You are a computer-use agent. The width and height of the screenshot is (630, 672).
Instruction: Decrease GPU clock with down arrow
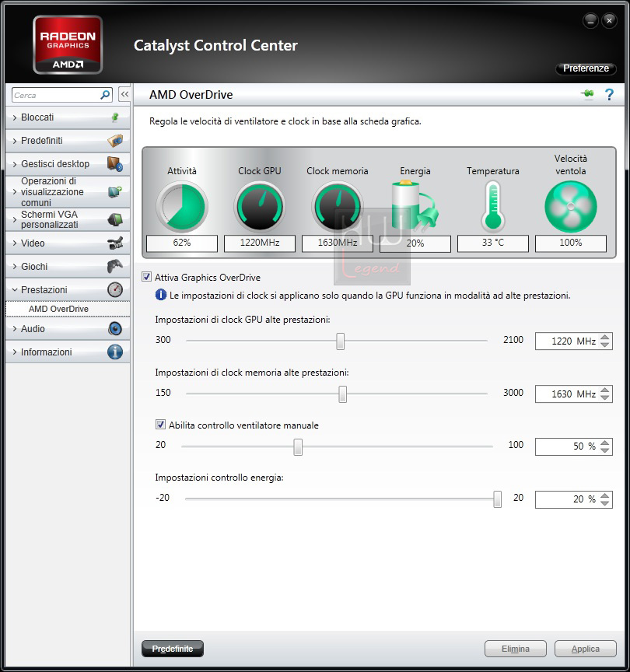point(604,345)
